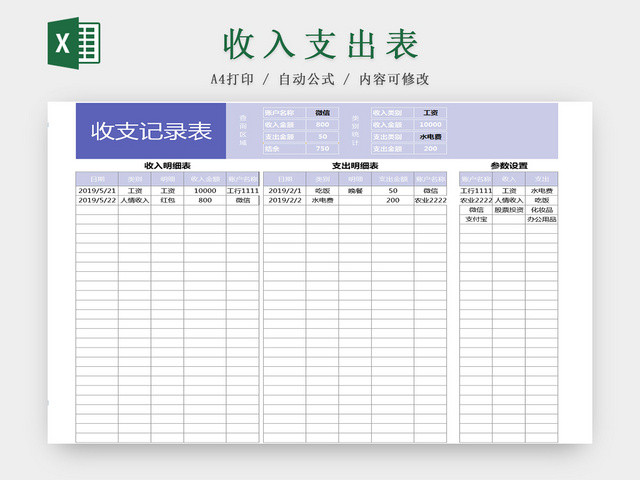Click income amount cell 800 in income table
The height and width of the screenshot is (480, 640).
[x=205, y=200]
